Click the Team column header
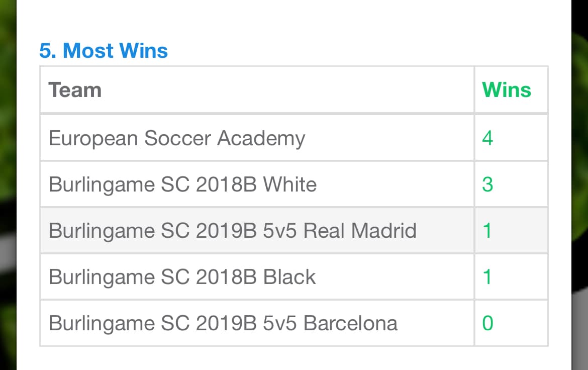Image resolution: width=588 pixels, height=370 pixels. coord(75,90)
